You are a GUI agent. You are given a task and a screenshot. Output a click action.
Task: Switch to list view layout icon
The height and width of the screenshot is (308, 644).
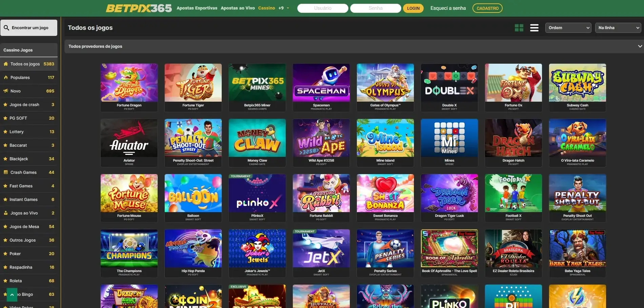click(534, 28)
